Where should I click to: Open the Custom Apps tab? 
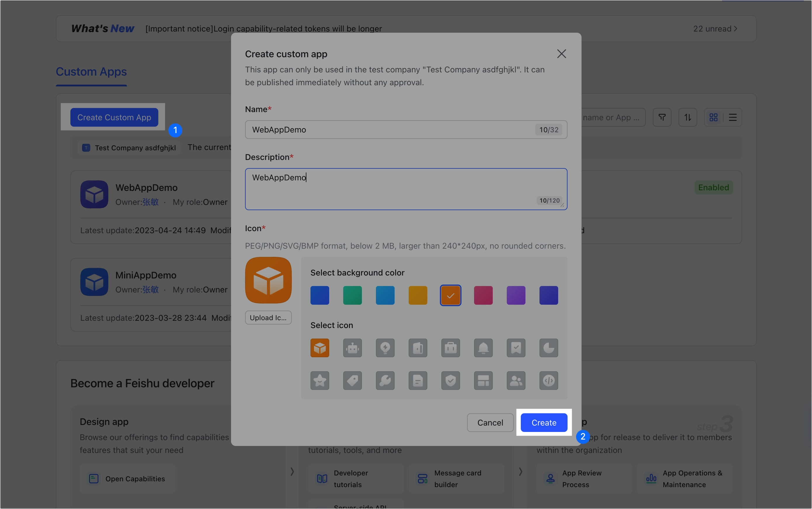point(91,72)
